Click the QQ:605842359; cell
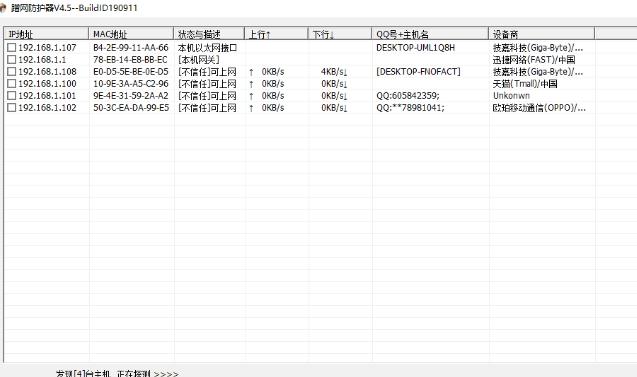 coord(408,96)
